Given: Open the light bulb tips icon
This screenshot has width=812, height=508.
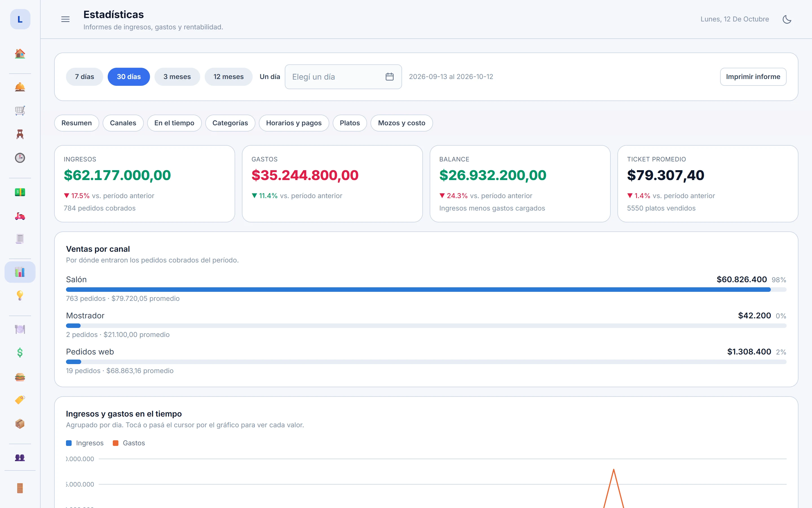Looking at the screenshot, I should (20, 296).
